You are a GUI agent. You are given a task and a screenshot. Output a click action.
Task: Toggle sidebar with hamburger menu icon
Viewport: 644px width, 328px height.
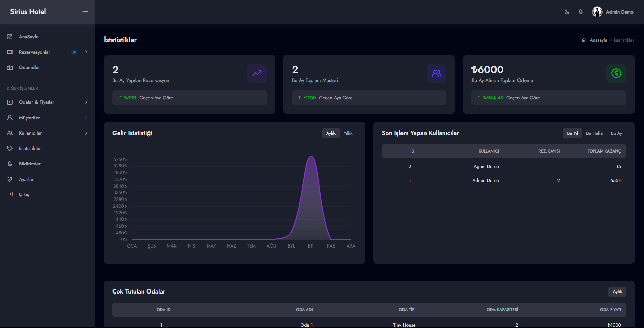coord(85,11)
